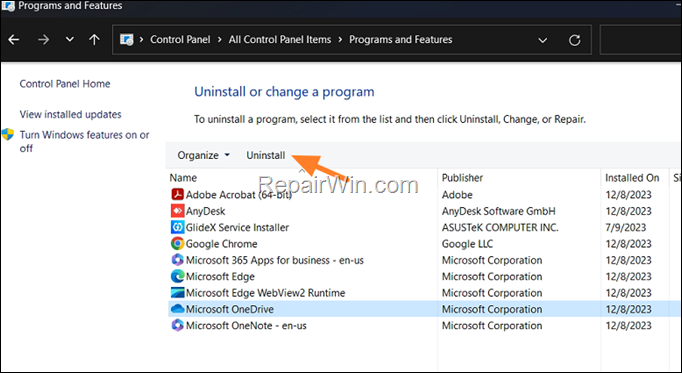
Task: Refresh the Programs and Features list
Action: (x=575, y=40)
